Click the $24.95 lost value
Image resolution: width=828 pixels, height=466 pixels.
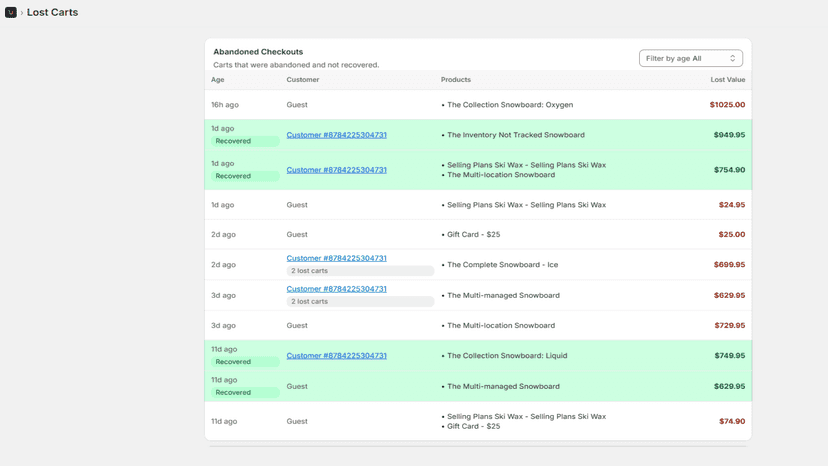click(732, 204)
